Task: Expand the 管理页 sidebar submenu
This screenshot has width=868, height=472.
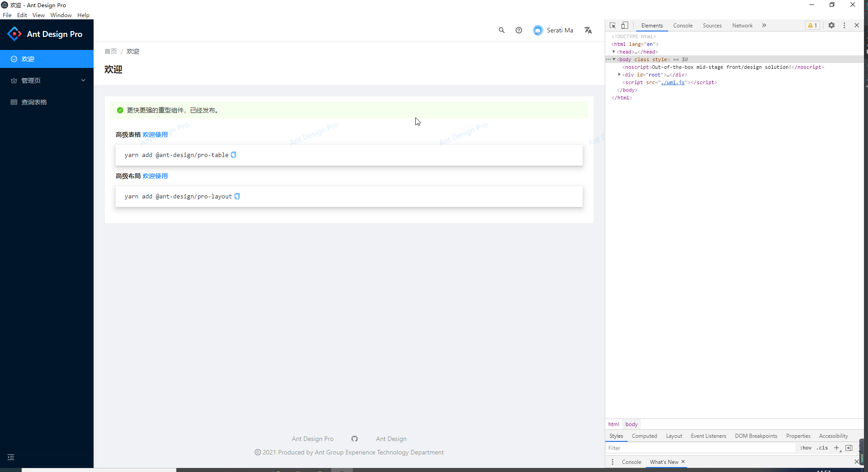Action: click(x=47, y=81)
